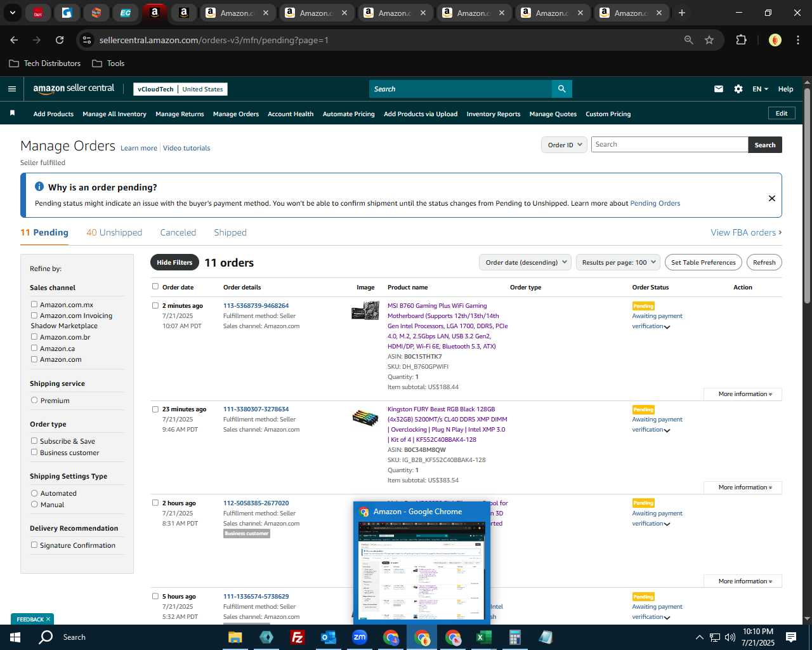Image resolution: width=812 pixels, height=650 pixels.
Task: Open the Chrome profile avatar
Action: tap(775, 40)
